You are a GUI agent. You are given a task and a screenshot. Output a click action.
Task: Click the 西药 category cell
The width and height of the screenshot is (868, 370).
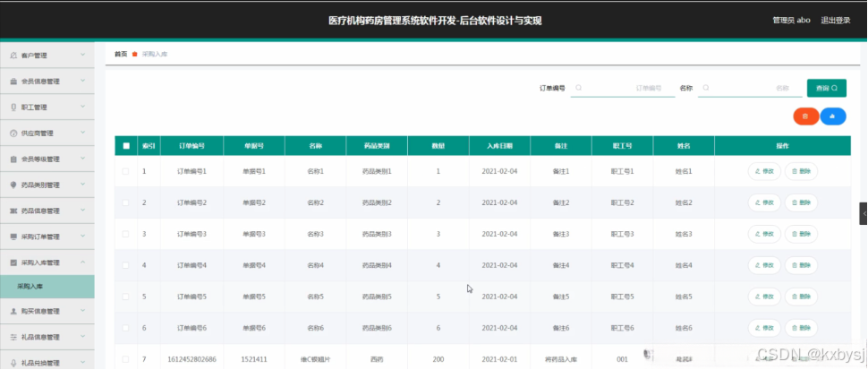(x=377, y=359)
